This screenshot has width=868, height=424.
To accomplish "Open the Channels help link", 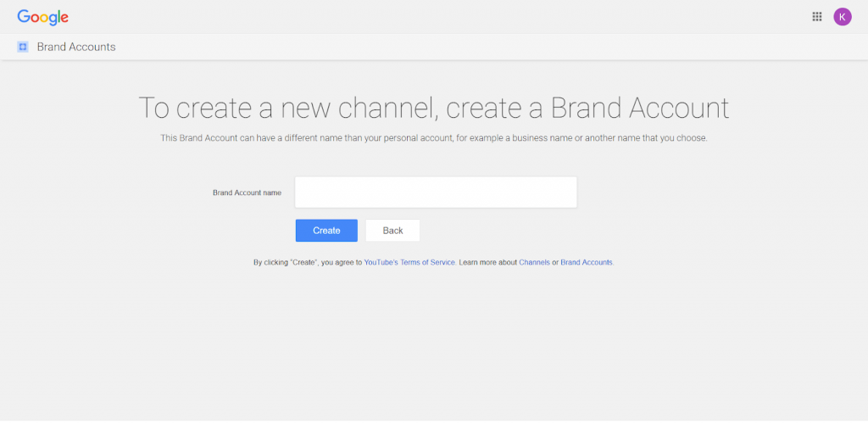I will tap(534, 262).
